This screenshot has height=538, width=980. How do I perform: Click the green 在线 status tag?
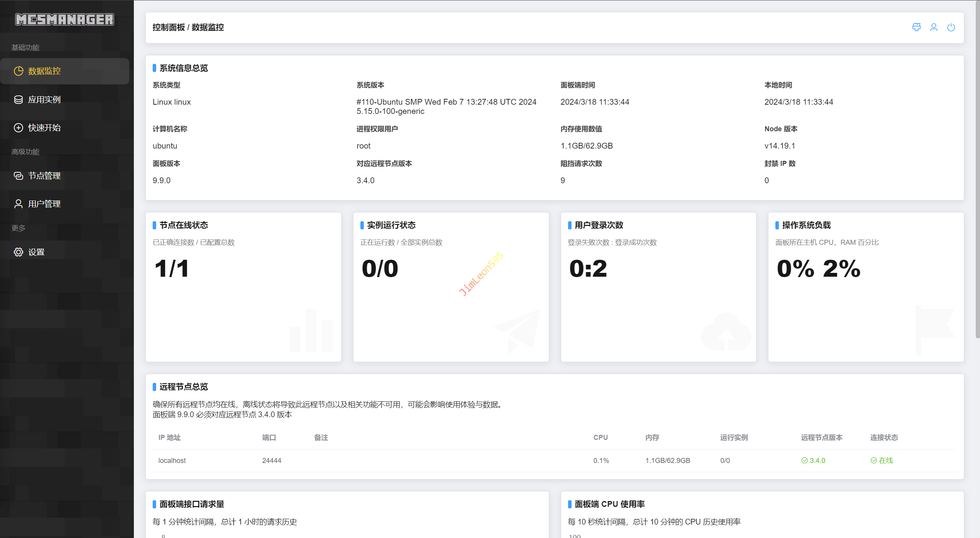point(882,460)
